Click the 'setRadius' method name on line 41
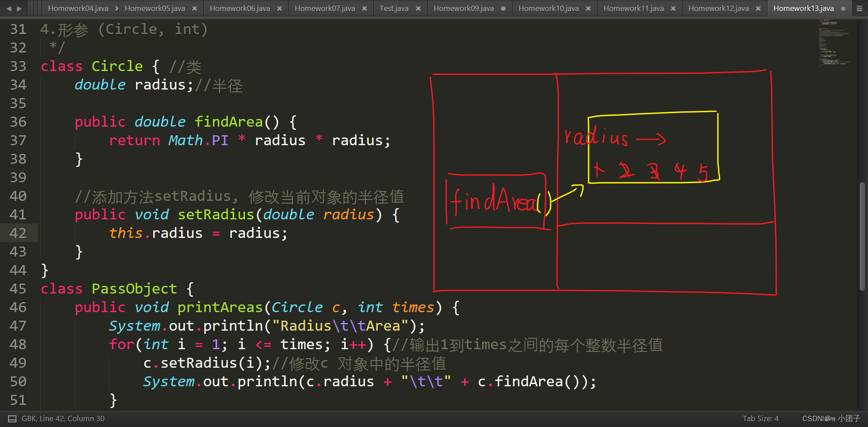This screenshot has height=427, width=868. (x=216, y=214)
